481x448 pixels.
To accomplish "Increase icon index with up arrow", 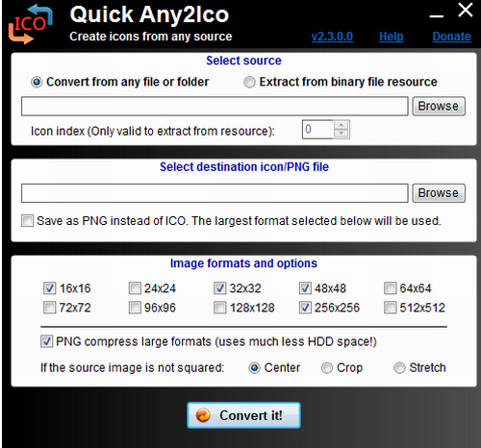I will (342, 125).
